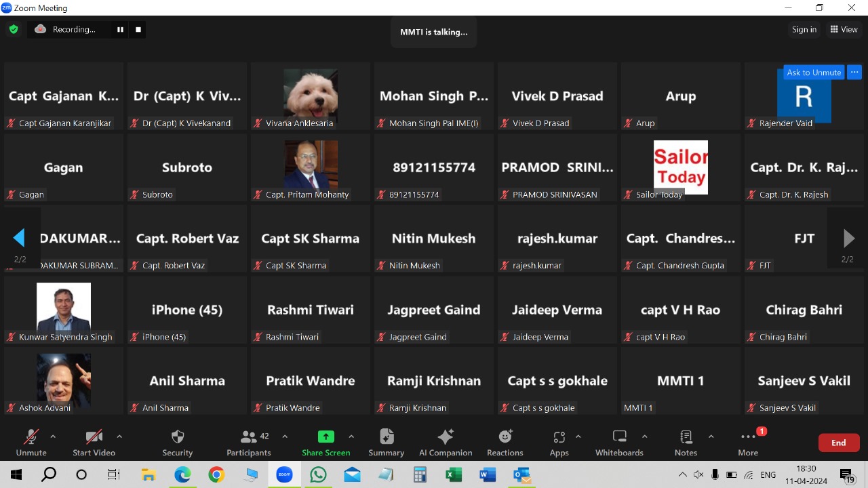The image size is (868, 488).
Task: Open the Participants panel
Action: pos(249,437)
